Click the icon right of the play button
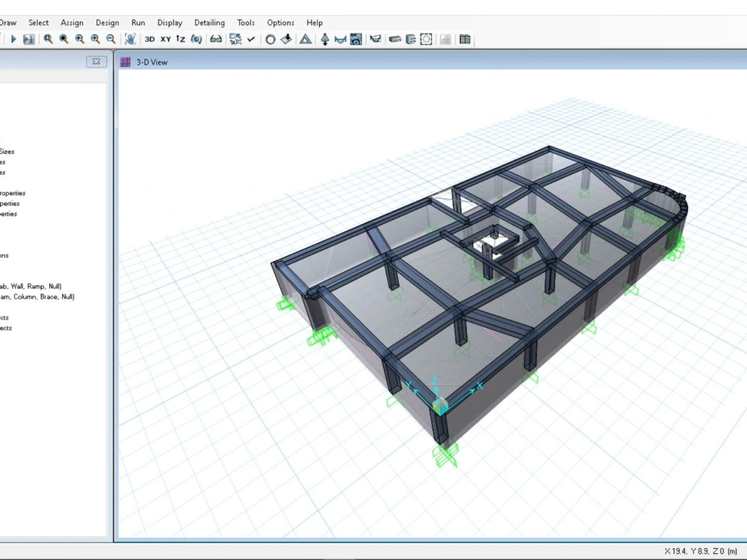The image size is (747, 560). click(28, 39)
